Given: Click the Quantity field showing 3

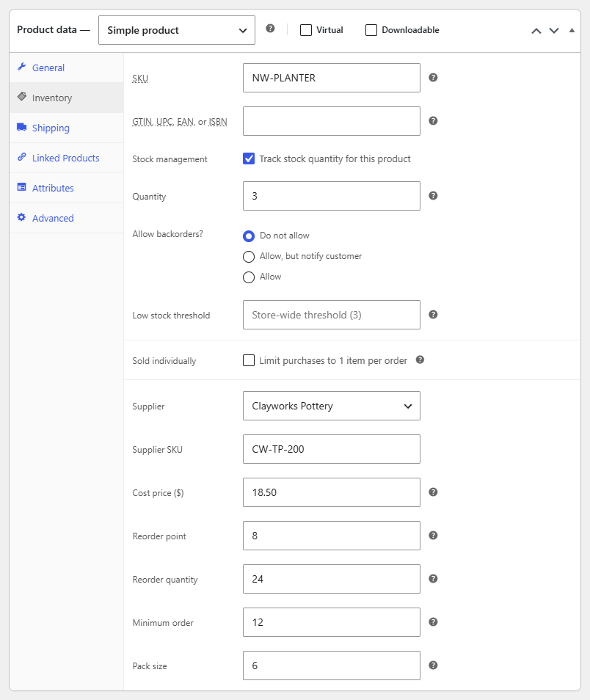Looking at the screenshot, I should pos(332,195).
